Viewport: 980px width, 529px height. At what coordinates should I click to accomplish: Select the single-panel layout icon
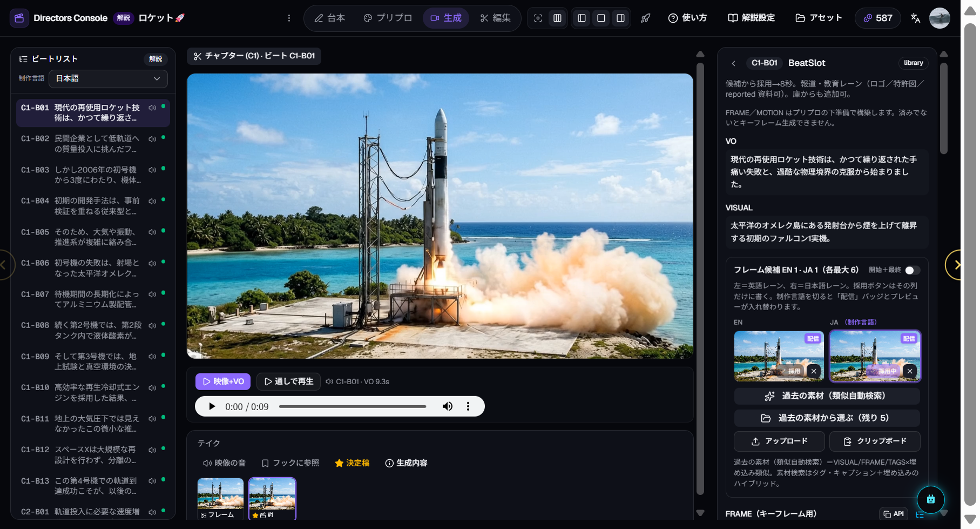pyautogui.click(x=601, y=18)
